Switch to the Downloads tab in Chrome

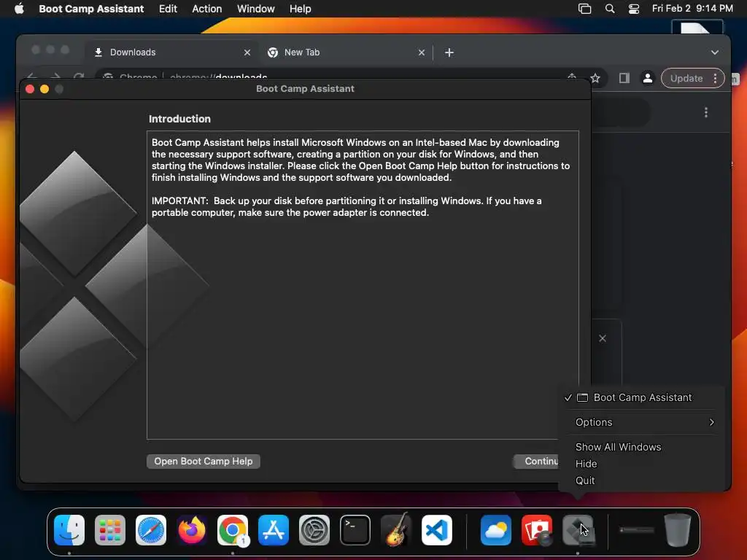pyautogui.click(x=171, y=52)
